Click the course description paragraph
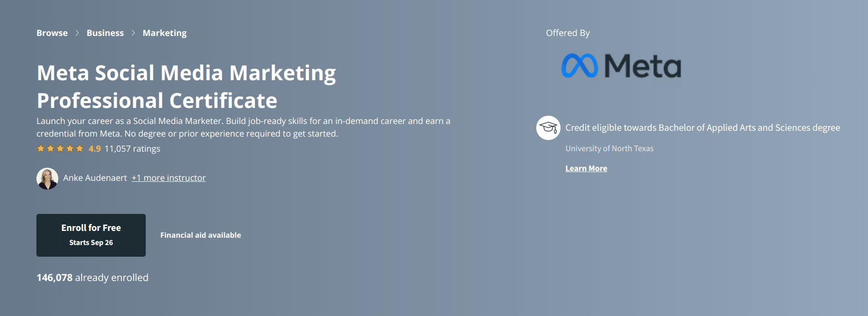The height and width of the screenshot is (316, 868). (243, 127)
